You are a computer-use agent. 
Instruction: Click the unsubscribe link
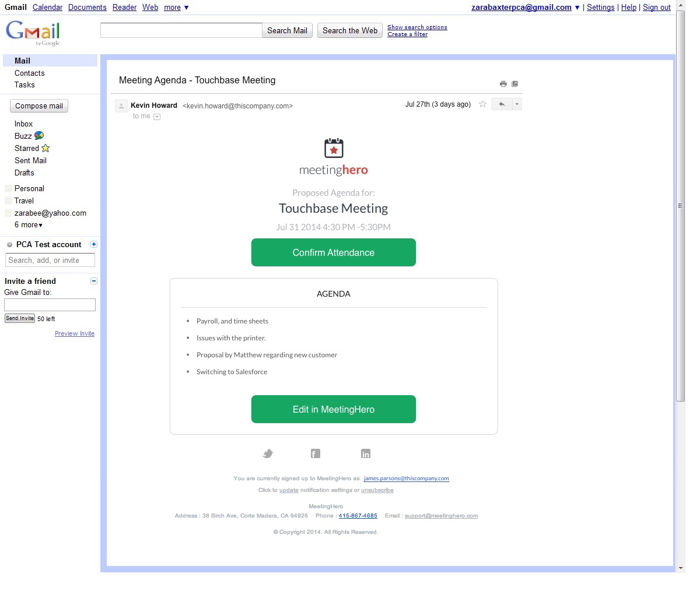377,490
